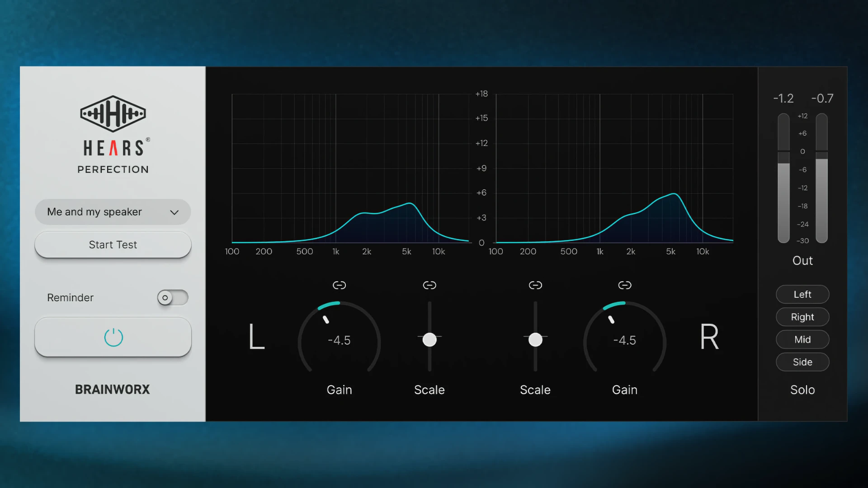868x488 pixels.
Task: Click the right output level meter
Action: point(821,178)
